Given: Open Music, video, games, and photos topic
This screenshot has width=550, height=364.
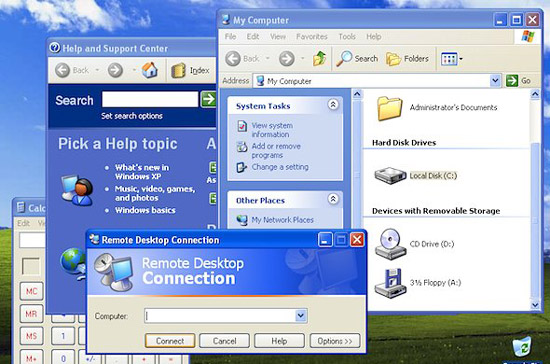Looking at the screenshot, I should click(155, 193).
